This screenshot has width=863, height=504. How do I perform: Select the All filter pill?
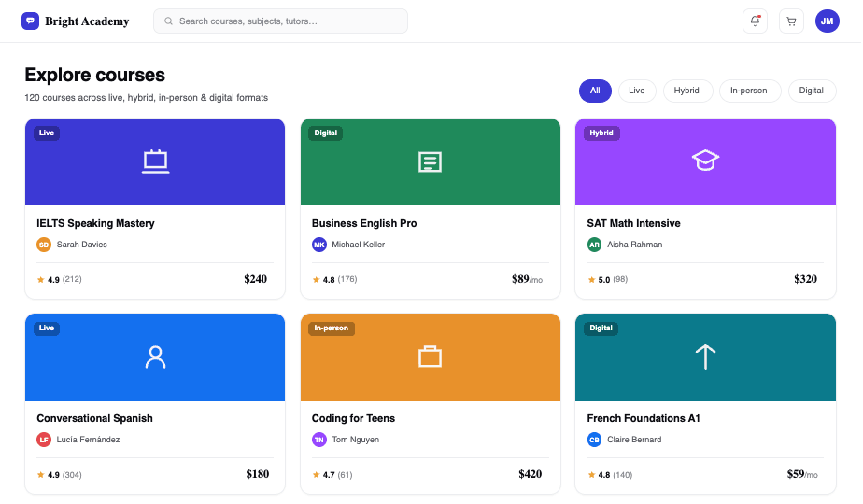(x=595, y=91)
